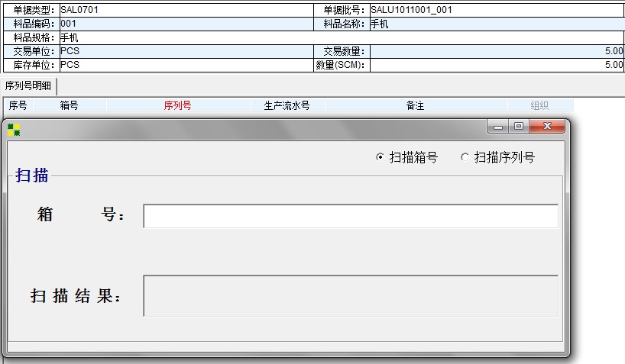Click the 箱号 column header in grid
This screenshot has width=625, height=364.
[69, 105]
